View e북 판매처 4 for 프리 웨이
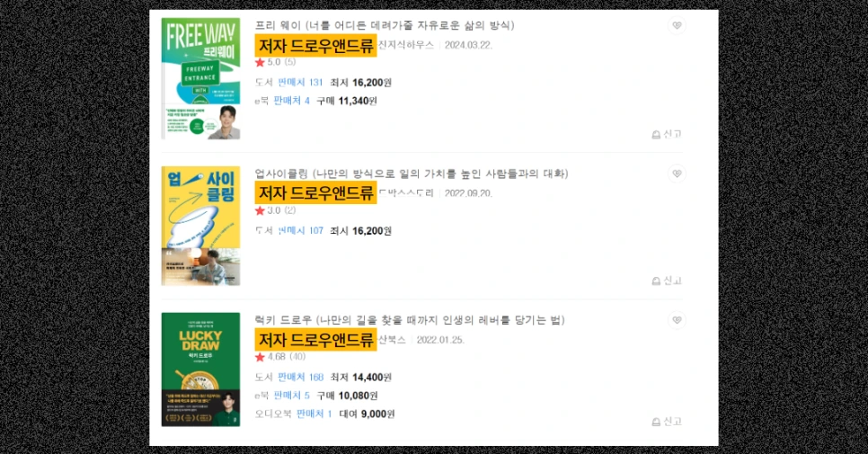The height and width of the screenshot is (454, 868). pos(292,101)
